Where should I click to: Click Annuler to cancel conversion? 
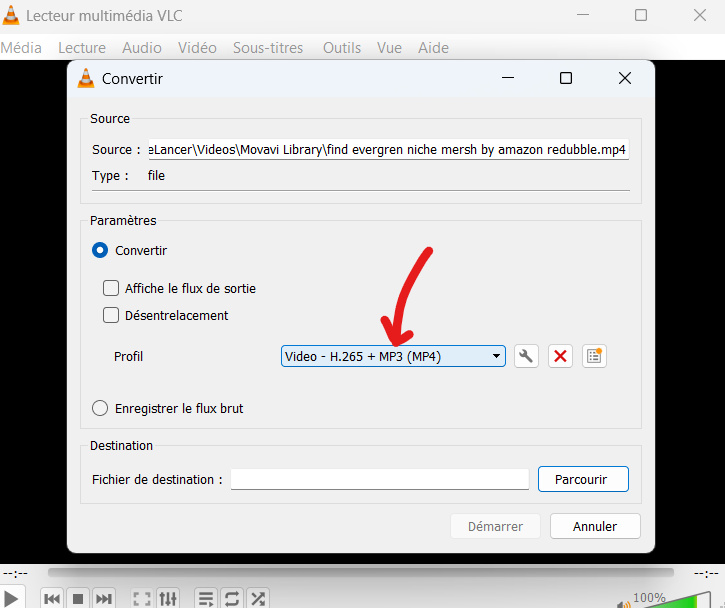pos(595,526)
